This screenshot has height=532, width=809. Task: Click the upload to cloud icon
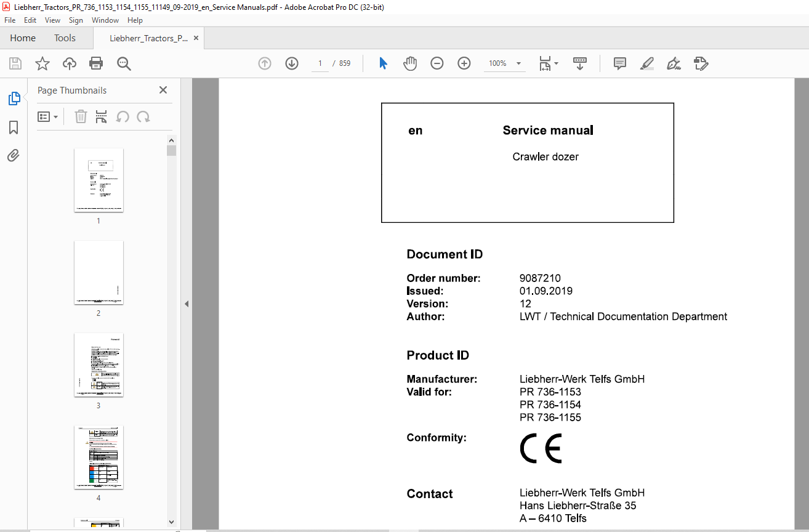[x=70, y=63]
